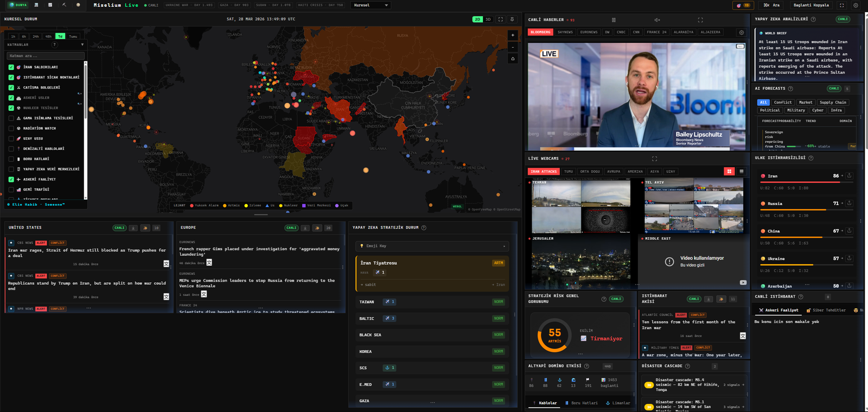Image resolution: width=868 pixels, height=412 pixels.
Task: Click the map home reset button
Action: (513, 59)
